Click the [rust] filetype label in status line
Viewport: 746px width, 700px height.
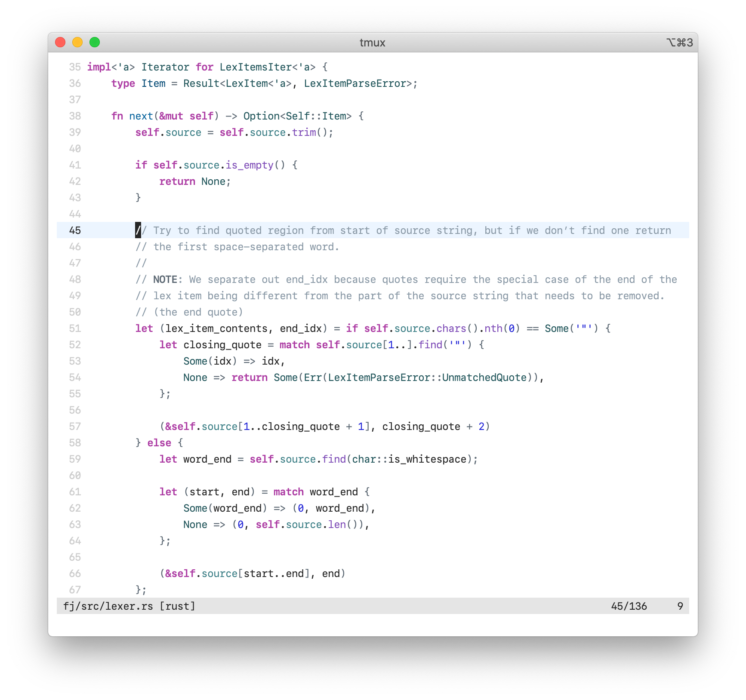(x=177, y=606)
